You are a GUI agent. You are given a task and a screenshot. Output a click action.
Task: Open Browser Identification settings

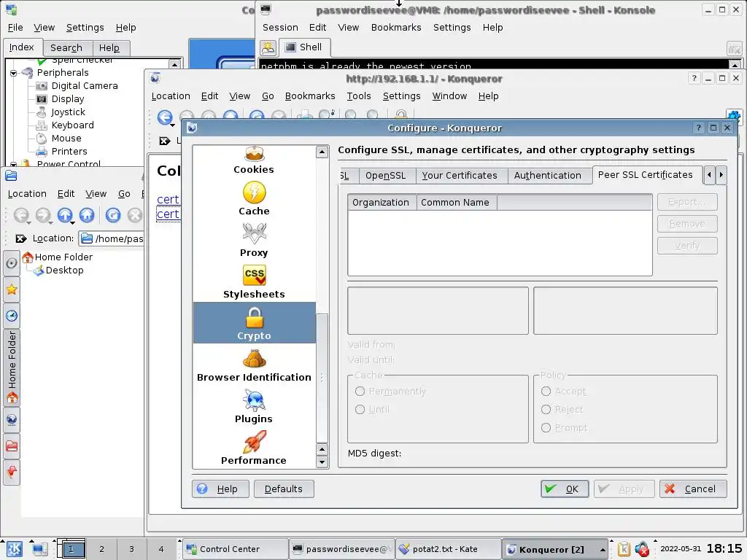coord(254,365)
